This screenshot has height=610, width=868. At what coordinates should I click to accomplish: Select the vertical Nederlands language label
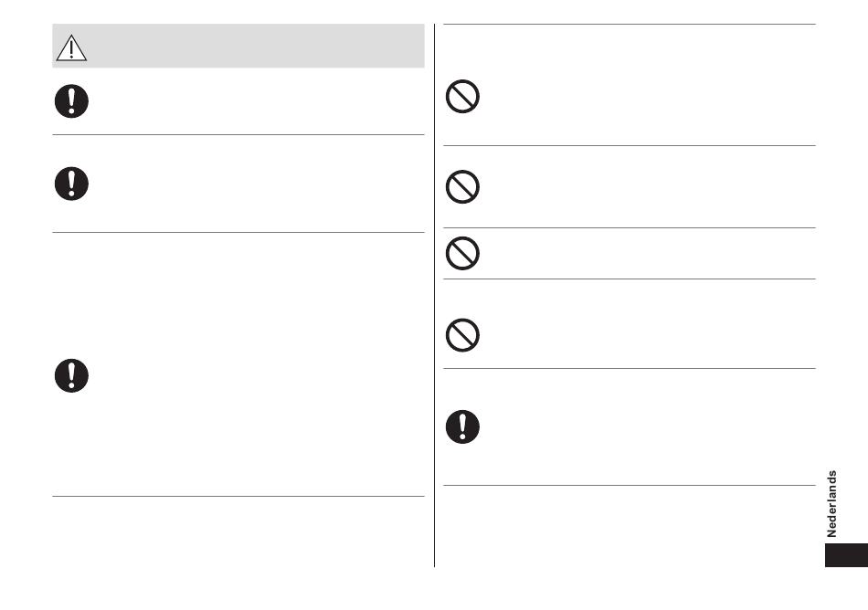tap(831, 504)
